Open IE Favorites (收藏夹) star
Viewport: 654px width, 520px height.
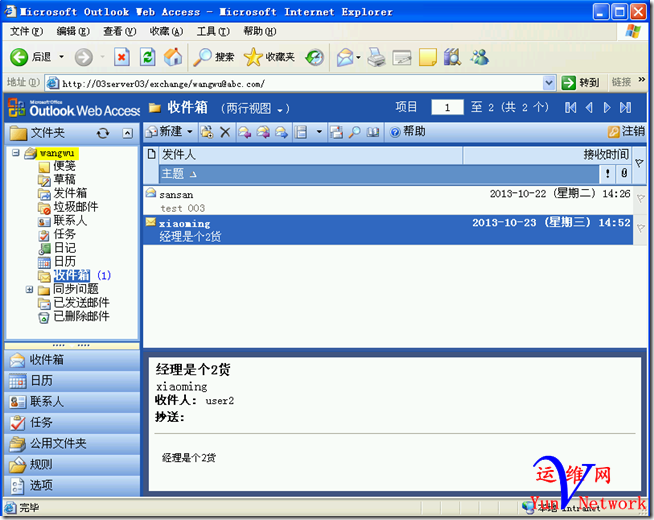point(269,57)
